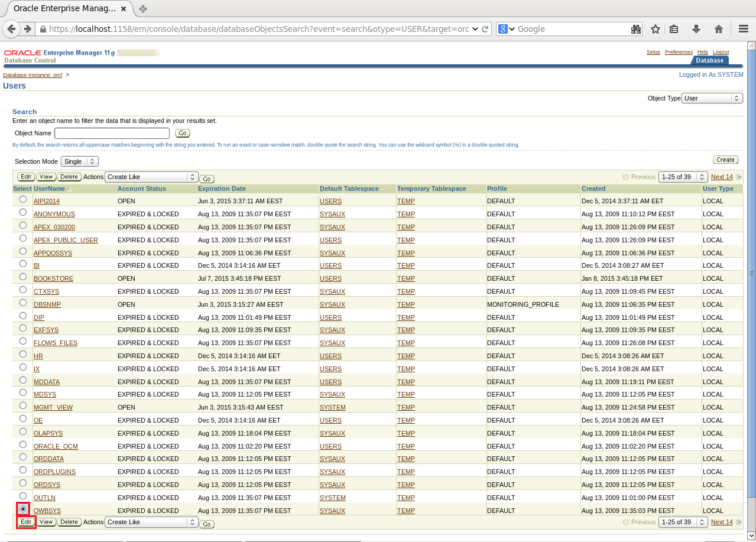Sort by Created column header

593,189
